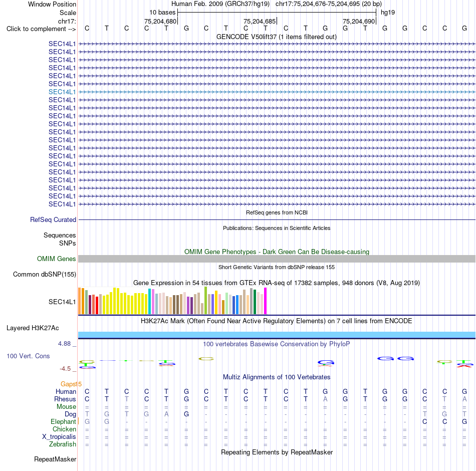The image size is (476, 471).
Task: Click 'Repeating Elements by RepeatMasker' title
Action: point(277,452)
